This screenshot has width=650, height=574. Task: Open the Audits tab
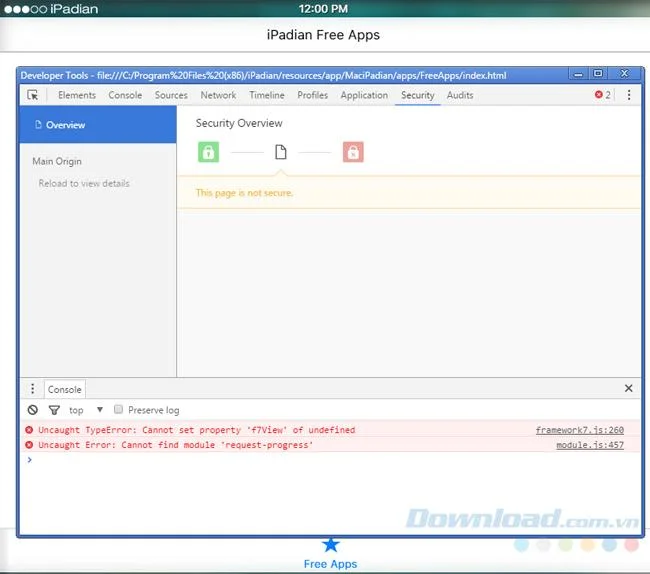460,95
